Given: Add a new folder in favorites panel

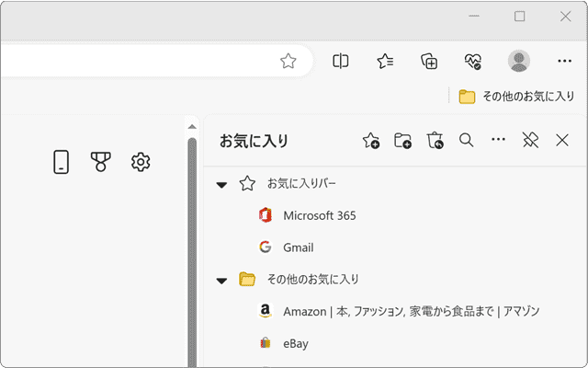Looking at the screenshot, I should click(402, 141).
